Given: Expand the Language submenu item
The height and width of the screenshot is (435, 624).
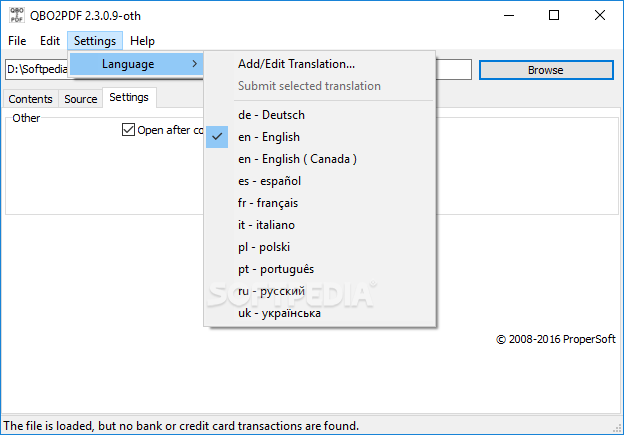Looking at the screenshot, I should click(x=136, y=64).
